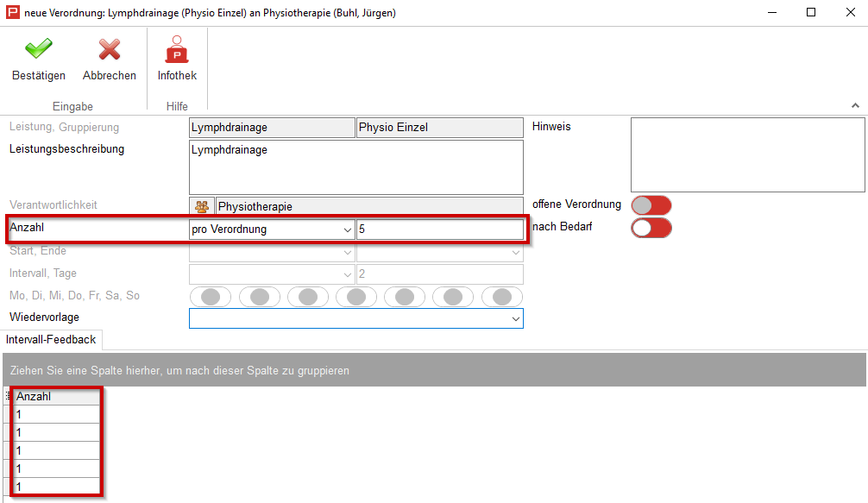This screenshot has width=868, height=503.
Task: Click the red Abbrechen X icon
Action: coord(109,50)
